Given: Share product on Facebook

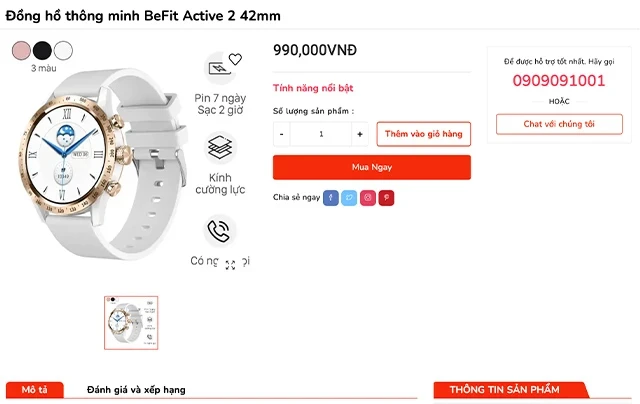Looking at the screenshot, I should [331, 198].
